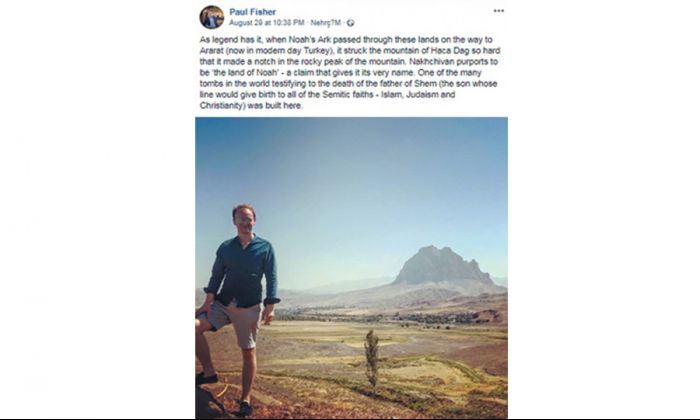Click the man's teal shirt in photo
The height and width of the screenshot is (420, 700).
(x=243, y=272)
